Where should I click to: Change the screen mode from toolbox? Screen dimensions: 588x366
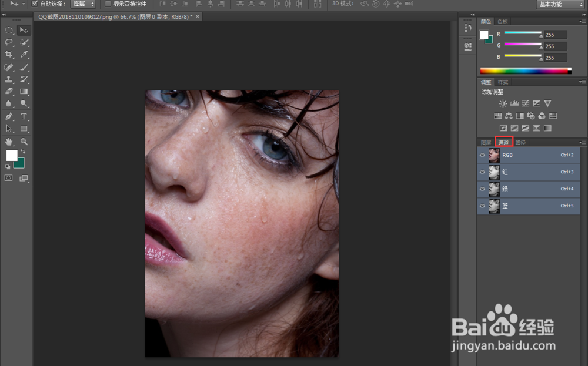coord(24,179)
